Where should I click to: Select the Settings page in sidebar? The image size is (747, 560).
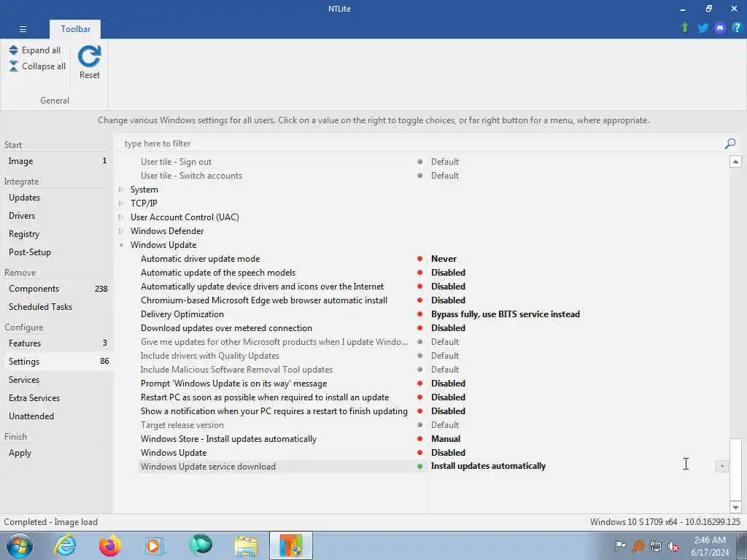(x=57, y=362)
